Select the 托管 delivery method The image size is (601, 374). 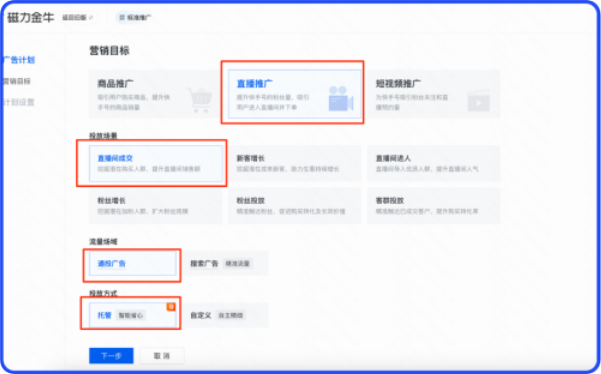133,315
